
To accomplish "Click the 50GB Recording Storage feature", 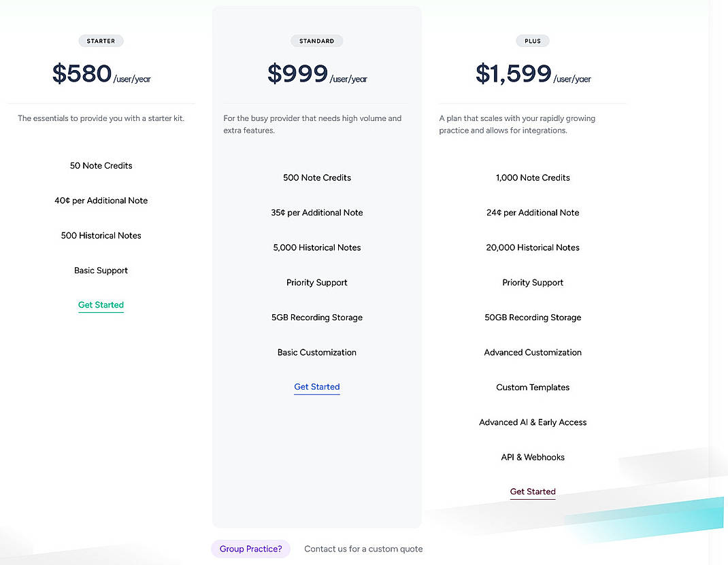I will point(532,317).
